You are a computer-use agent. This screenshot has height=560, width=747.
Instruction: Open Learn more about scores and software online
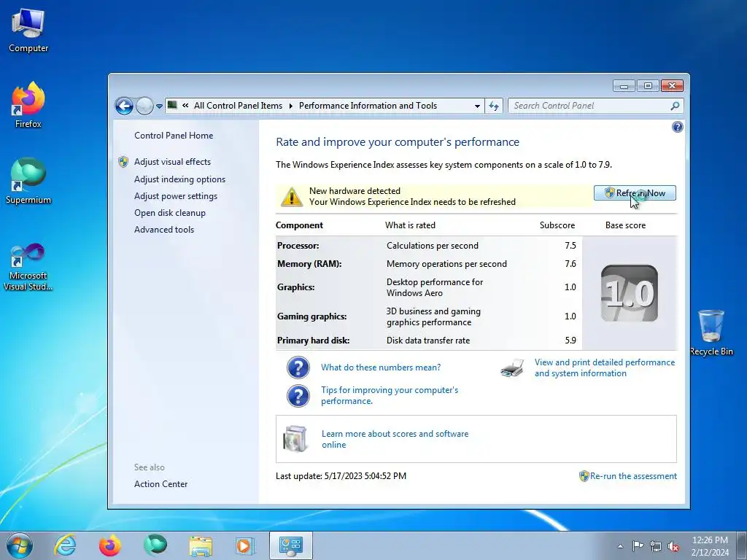tap(395, 439)
